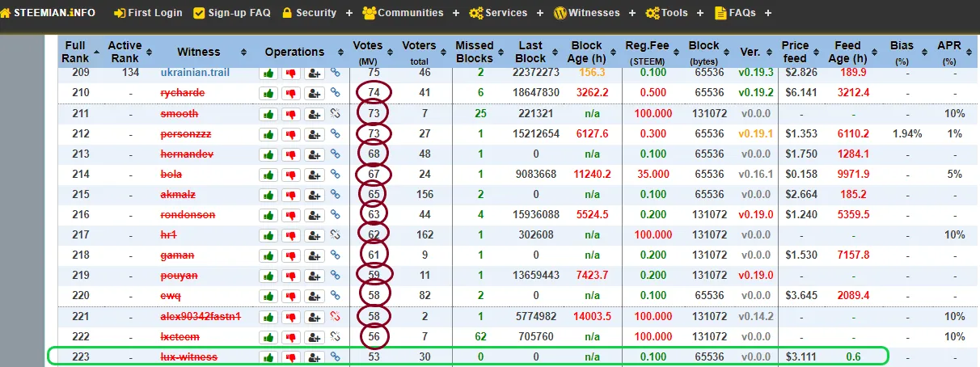This screenshot has height=367, width=980.
Task: Click blue link icon for bola
Action: 336,174
